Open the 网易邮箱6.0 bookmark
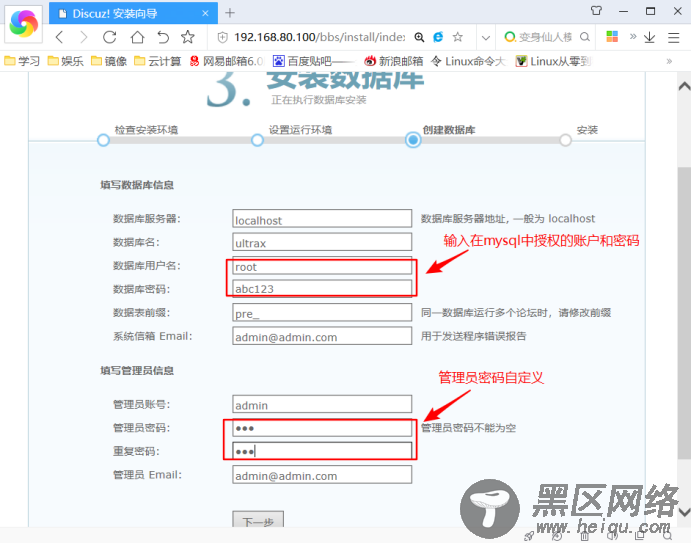 coord(226,61)
